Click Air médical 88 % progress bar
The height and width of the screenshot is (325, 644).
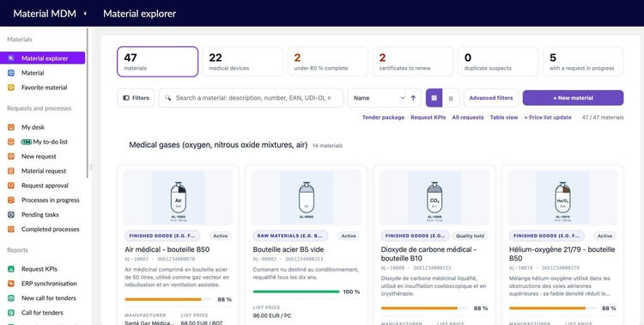pyautogui.click(x=168, y=299)
